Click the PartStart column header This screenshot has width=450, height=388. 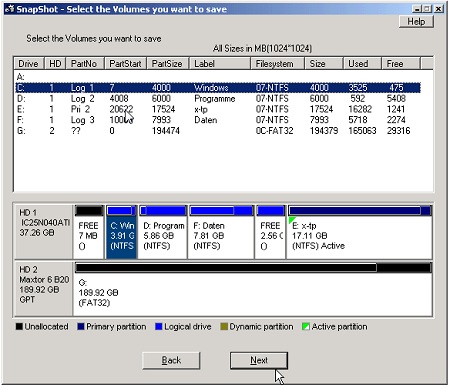pos(126,64)
